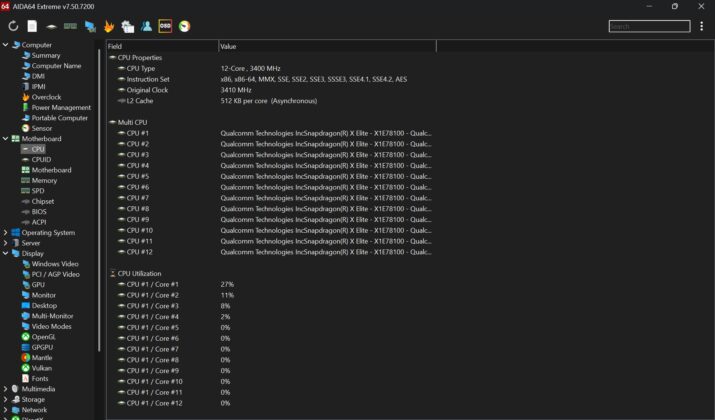Expand the Operating System node

pyautogui.click(x=5, y=233)
